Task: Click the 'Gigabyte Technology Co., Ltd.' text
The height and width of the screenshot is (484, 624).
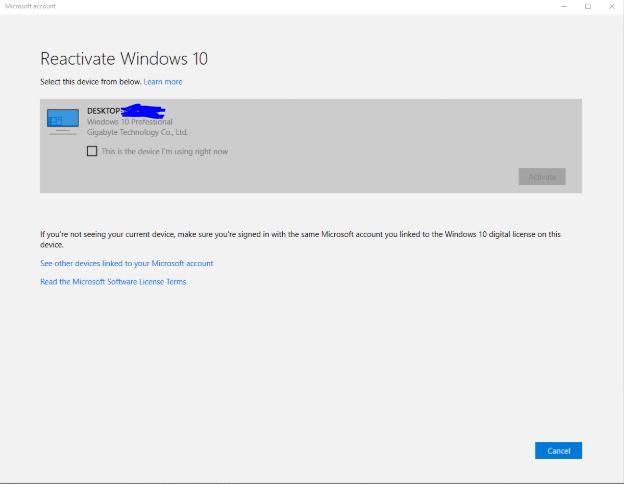Action: [138, 132]
